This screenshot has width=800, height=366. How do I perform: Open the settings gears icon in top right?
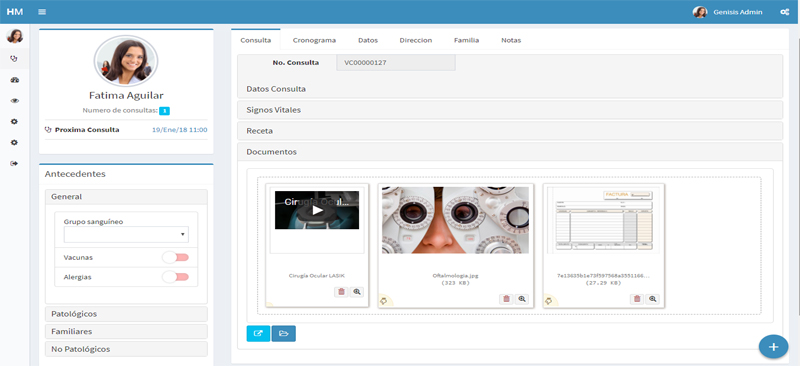(x=785, y=12)
